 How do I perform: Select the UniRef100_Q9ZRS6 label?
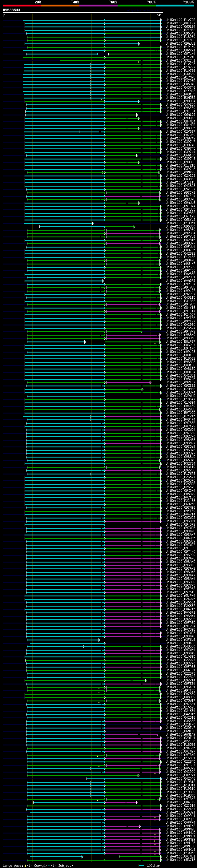tap(180, 470)
